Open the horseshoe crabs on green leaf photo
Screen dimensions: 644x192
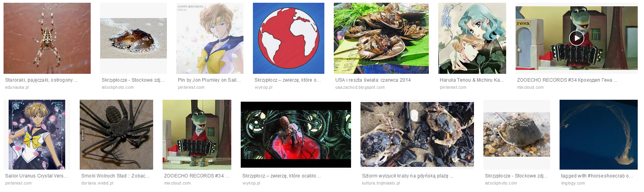[381, 38]
